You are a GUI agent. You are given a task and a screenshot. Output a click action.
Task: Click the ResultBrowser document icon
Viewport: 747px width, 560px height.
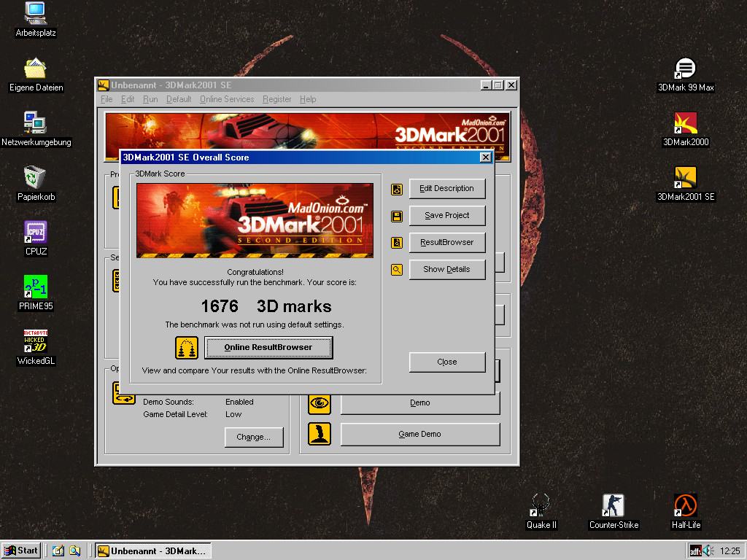click(x=397, y=243)
